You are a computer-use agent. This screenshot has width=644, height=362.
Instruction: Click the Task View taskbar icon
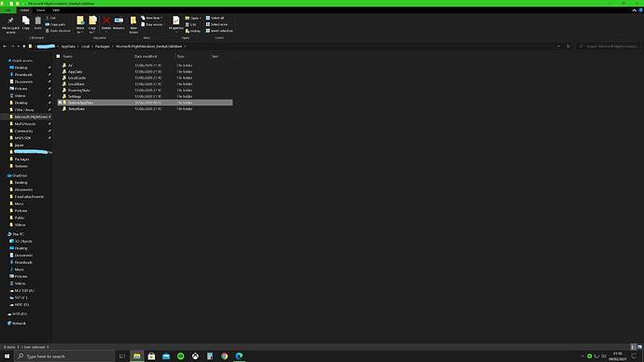coord(122,355)
